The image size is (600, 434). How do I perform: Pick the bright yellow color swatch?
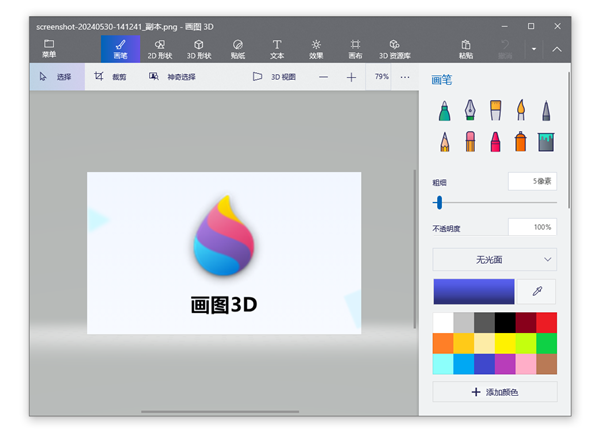pyautogui.click(x=505, y=343)
